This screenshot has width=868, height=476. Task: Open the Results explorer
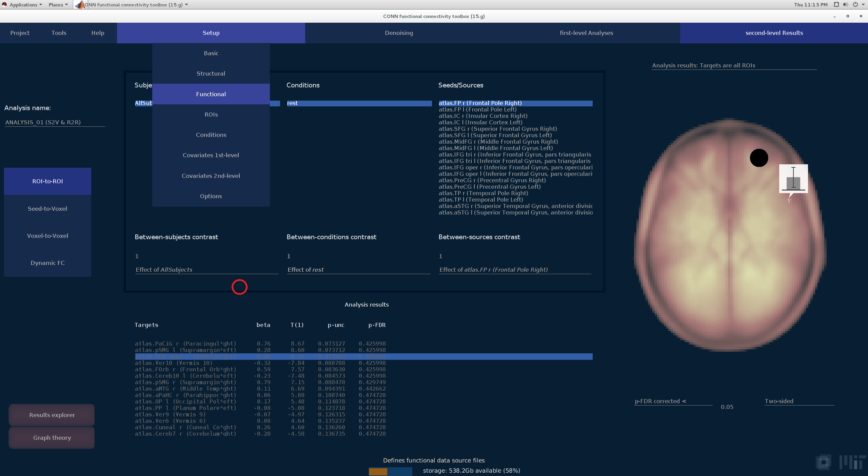click(52, 415)
